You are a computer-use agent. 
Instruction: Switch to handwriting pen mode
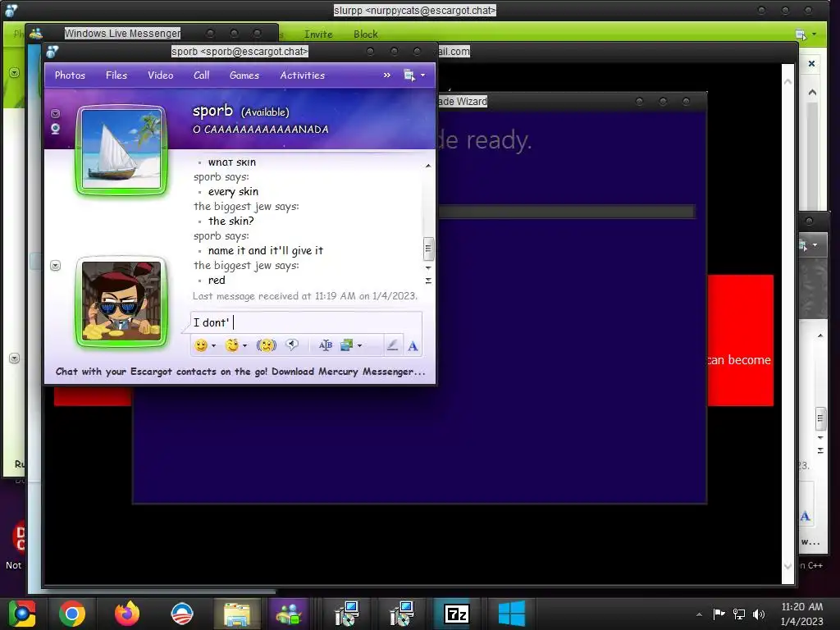coord(392,345)
